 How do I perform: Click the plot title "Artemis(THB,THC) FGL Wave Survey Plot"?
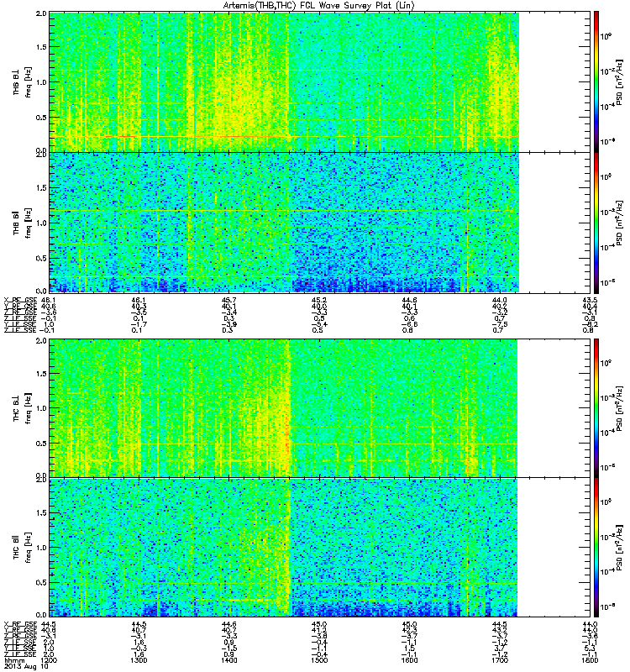pyautogui.click(x=307, y=5)
